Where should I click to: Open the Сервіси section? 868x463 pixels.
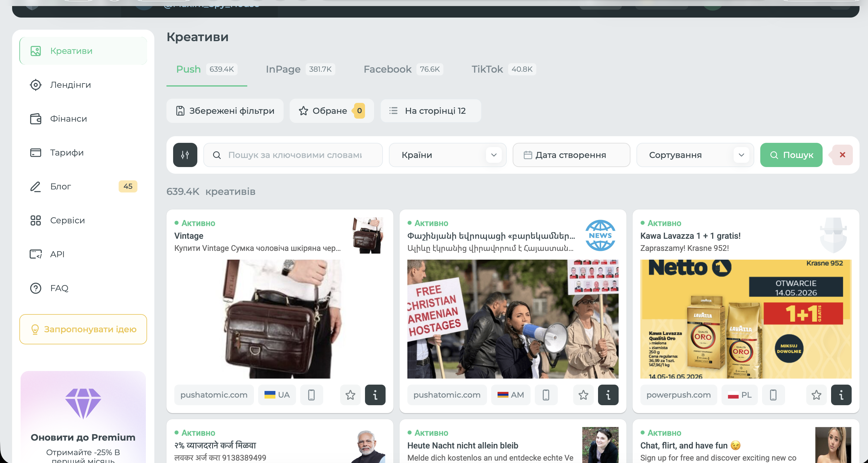point(83,220)
